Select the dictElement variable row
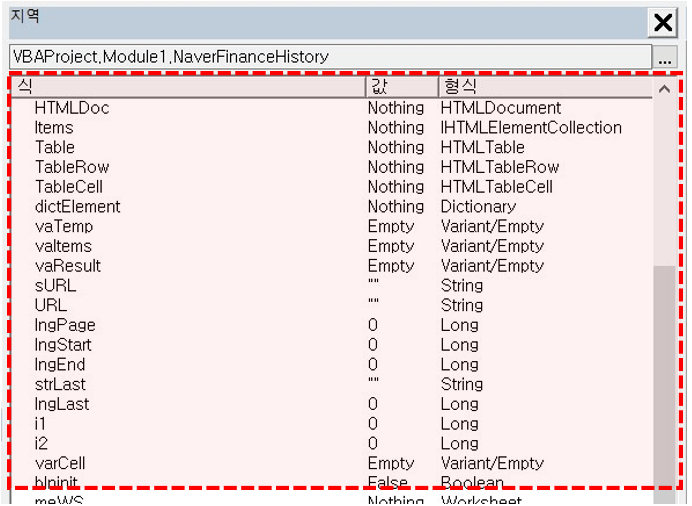This screenshot has width=692, height=506. pyautogui.click(x=331, y=207)
